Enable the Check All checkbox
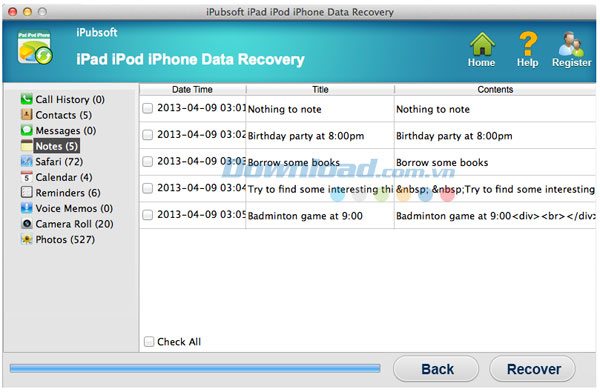600x392 pixels. [x=148, y=341]
